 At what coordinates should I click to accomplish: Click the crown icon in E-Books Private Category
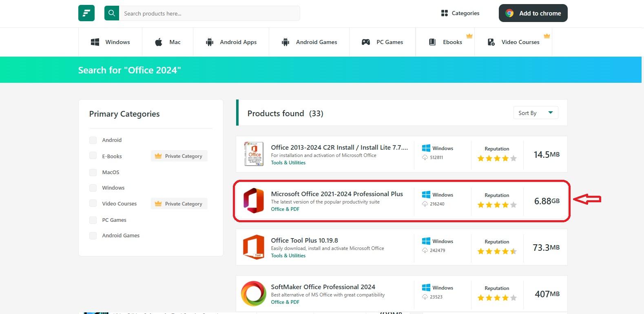[x=158, y=156]
